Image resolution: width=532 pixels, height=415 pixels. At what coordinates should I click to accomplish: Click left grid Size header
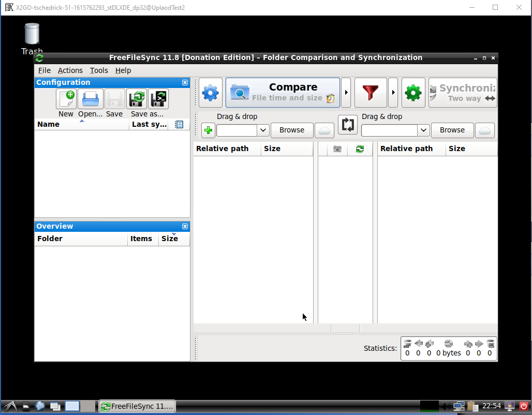[287, 149]
